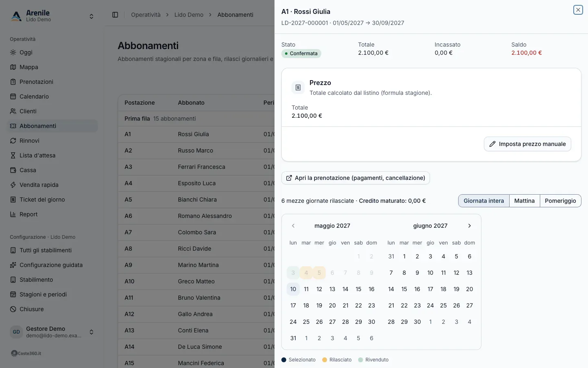Viewport: 588px width, 368px height.
Task: Click the Operatività breadcrumb
Action: click(x=146, y=15)
